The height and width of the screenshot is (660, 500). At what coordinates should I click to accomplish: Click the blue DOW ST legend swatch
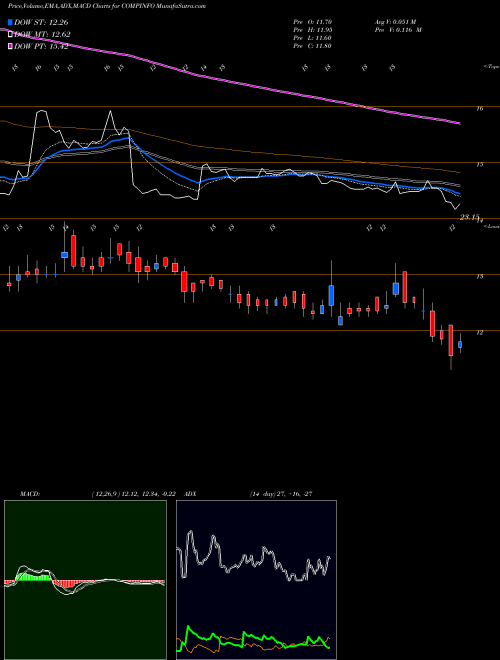(x=10, y=22)
